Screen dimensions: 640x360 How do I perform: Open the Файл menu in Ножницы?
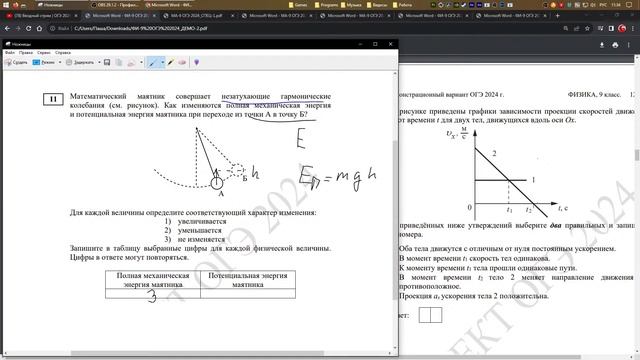[x=10, y=52]
